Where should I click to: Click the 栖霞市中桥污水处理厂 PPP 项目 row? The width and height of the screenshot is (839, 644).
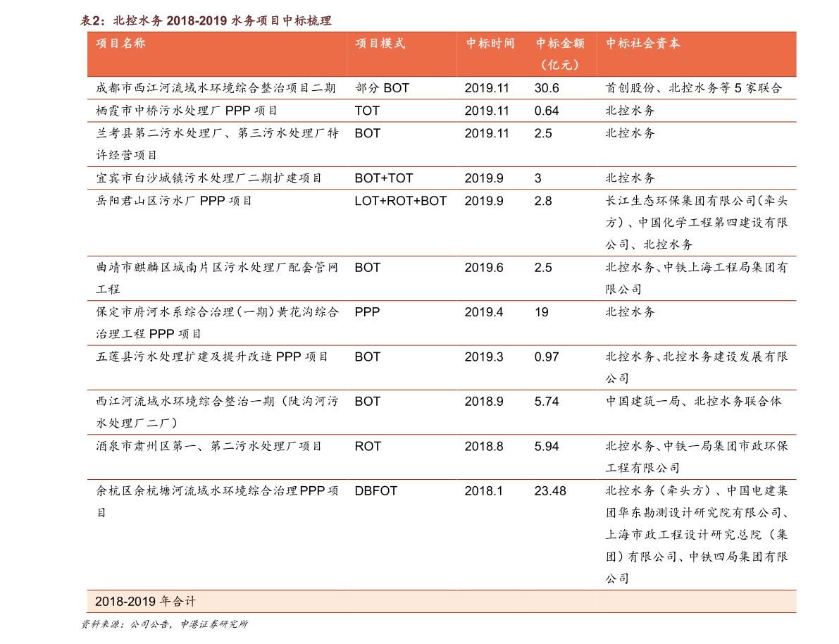pyautogui.click(x=442, y=111)
